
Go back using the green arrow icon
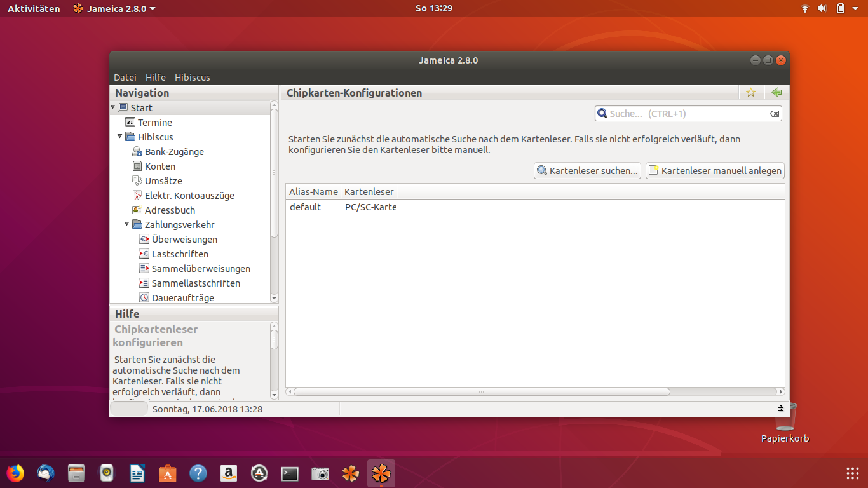[776, 92]
